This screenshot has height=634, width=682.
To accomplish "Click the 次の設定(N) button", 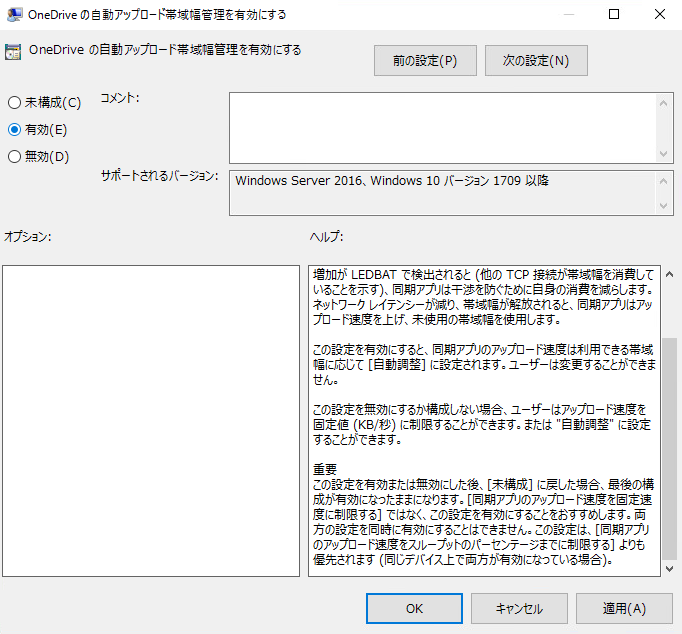I will [536, 60].
